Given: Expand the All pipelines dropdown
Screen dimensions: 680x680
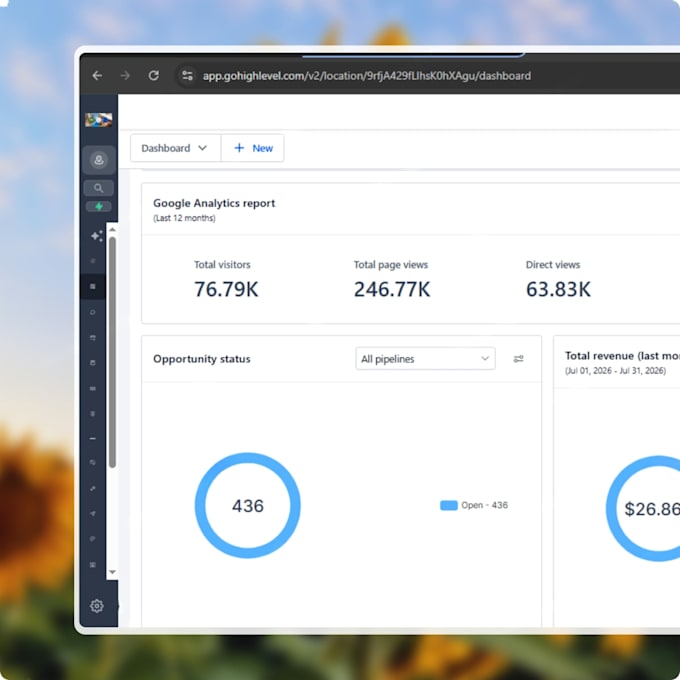Looking at the screenshot, I should click(x=425, y=359).
